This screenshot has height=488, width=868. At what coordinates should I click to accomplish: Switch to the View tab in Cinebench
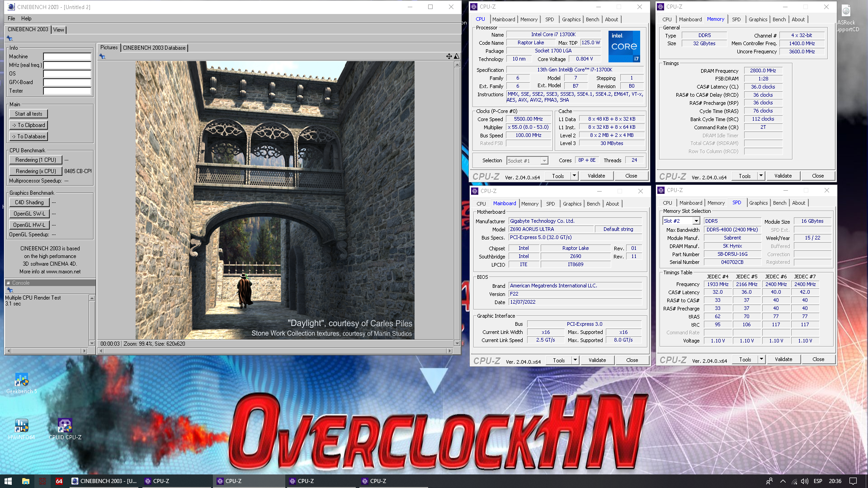point(59,30)
